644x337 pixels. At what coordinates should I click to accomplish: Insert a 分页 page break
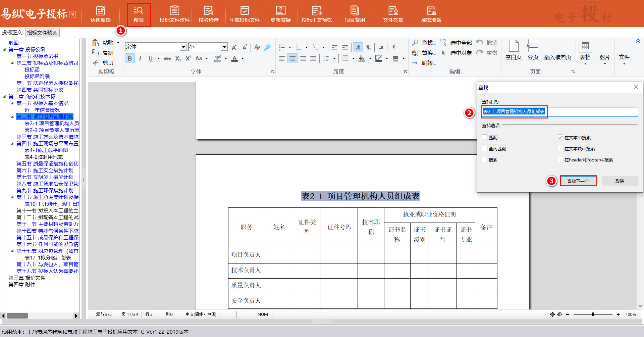533,50
